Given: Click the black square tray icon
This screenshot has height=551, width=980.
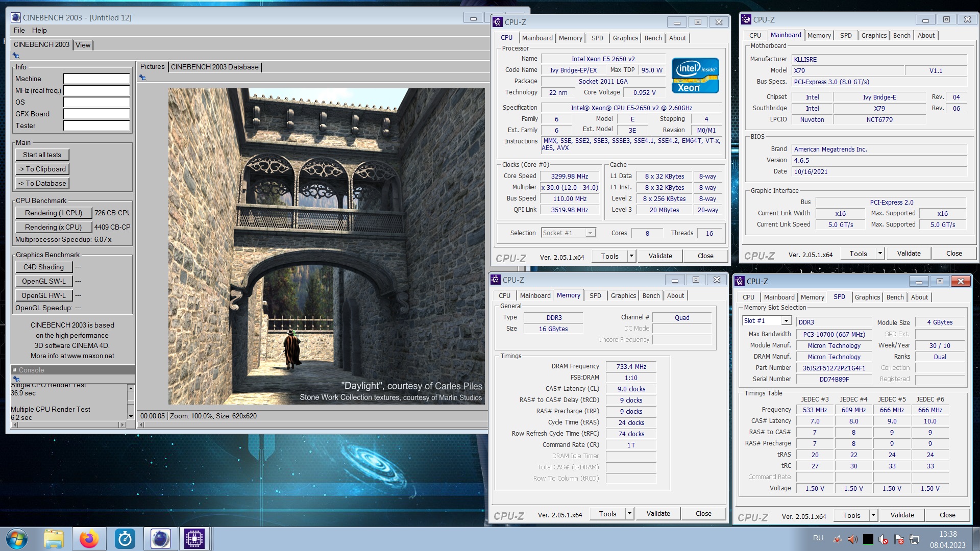Looking at the screenshot, I should tap(868, 539).
